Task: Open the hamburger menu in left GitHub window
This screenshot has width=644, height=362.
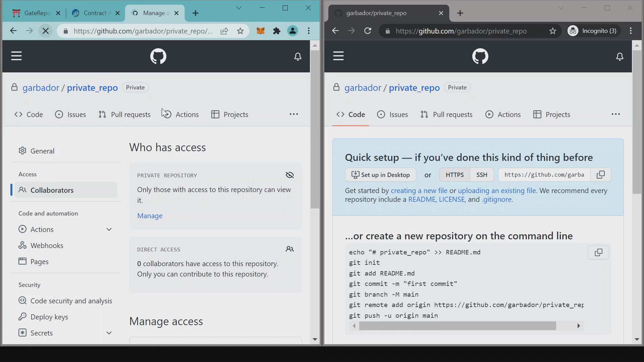Action: [x=16, y=56]
